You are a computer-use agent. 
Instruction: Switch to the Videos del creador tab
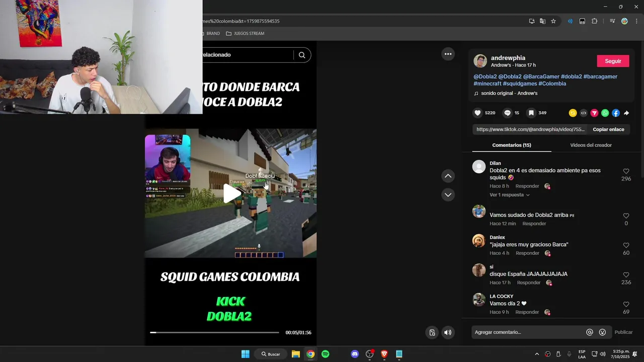(591, 145)
